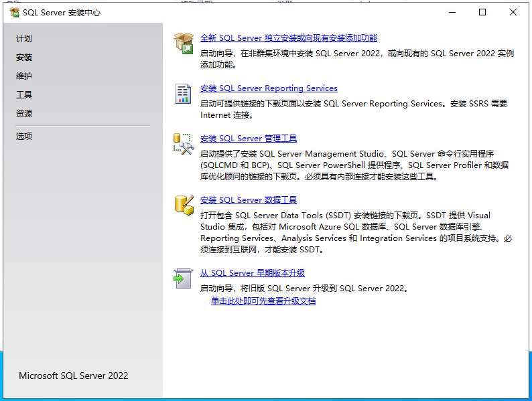
Task: Click 安装 SQL Server Reporting Services link
Action: pyautogui.click(x=269, y=88)
